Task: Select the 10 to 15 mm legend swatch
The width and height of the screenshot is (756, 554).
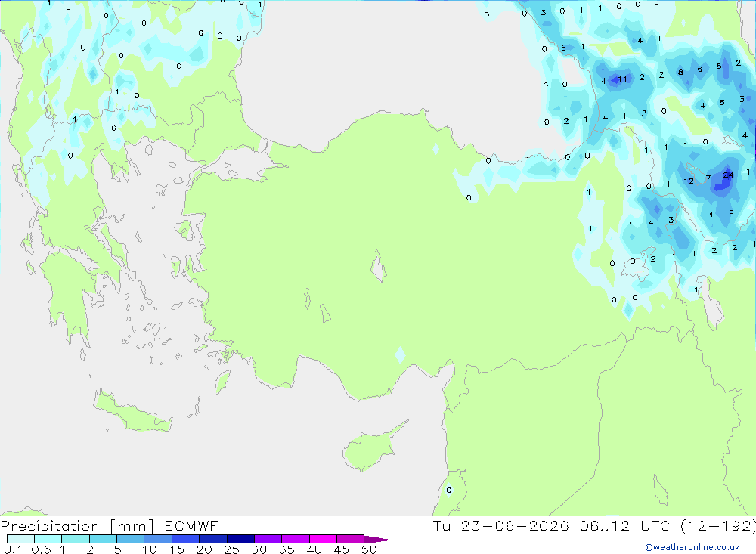Action: pos(158,539)
